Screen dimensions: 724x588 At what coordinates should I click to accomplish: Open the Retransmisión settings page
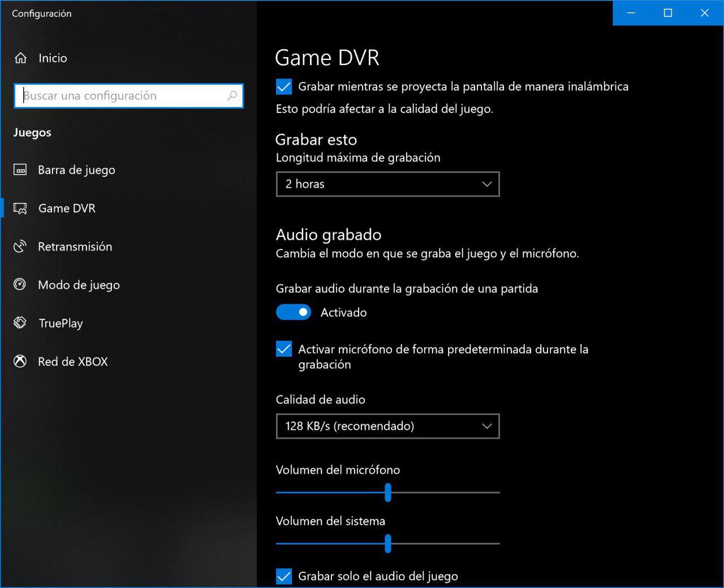[75, 247]
